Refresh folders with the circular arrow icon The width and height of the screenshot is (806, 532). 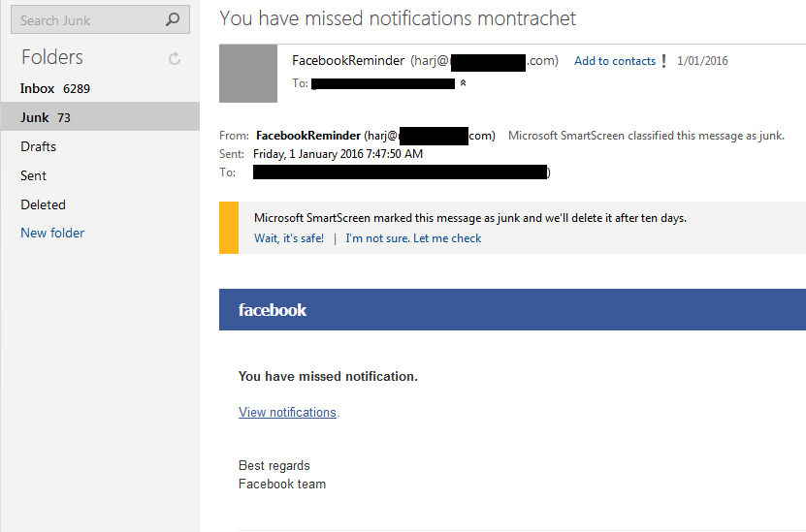[175, 58]
